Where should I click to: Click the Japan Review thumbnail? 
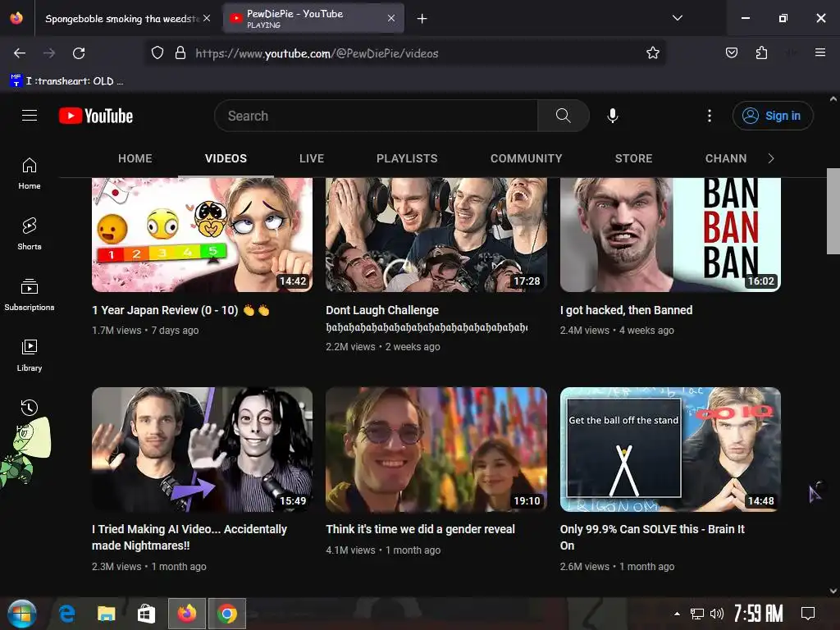[202, 235]
